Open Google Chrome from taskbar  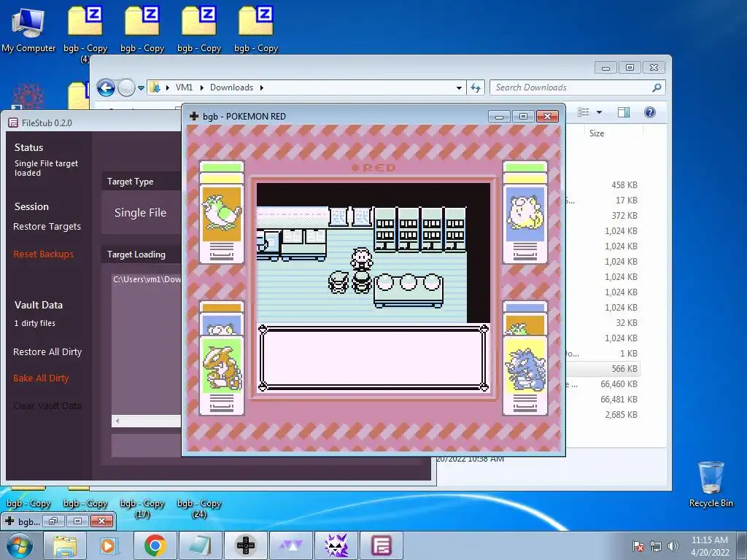pos(155,545)
